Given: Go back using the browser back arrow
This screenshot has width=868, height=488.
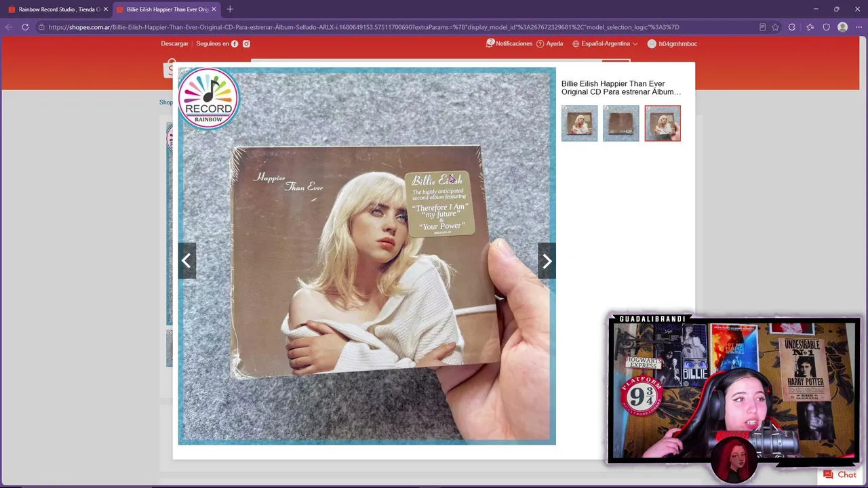Looking at the screenshot, I should pyautogui.click(x=9, y=27).
